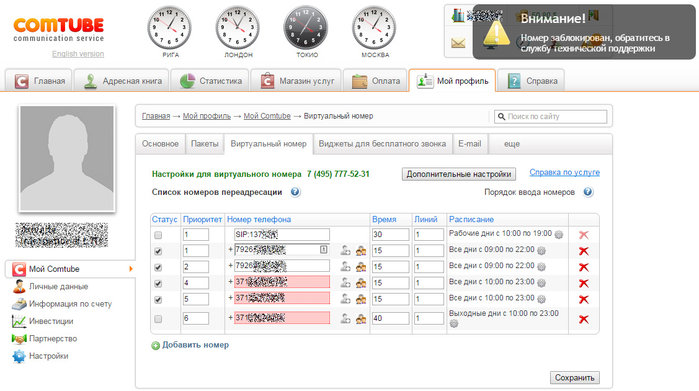Image resolution: width=699 pixels, height=391 pixels.
Task: Expand Мой Comtube sidebar arrow
Action: [131, 269]
